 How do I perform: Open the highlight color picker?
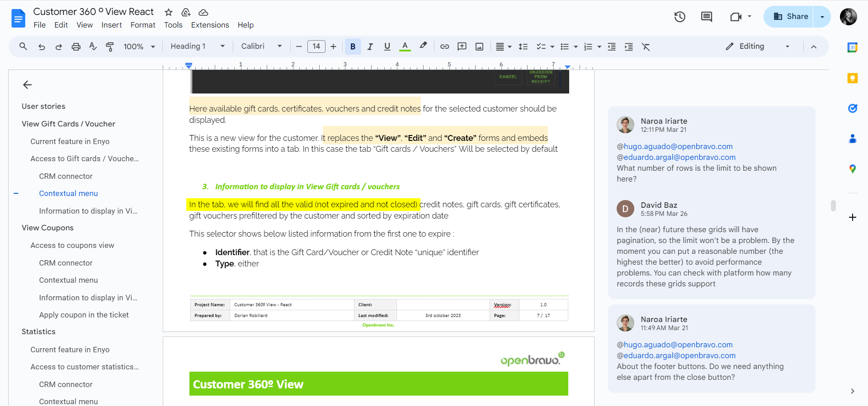coord(423,46)
